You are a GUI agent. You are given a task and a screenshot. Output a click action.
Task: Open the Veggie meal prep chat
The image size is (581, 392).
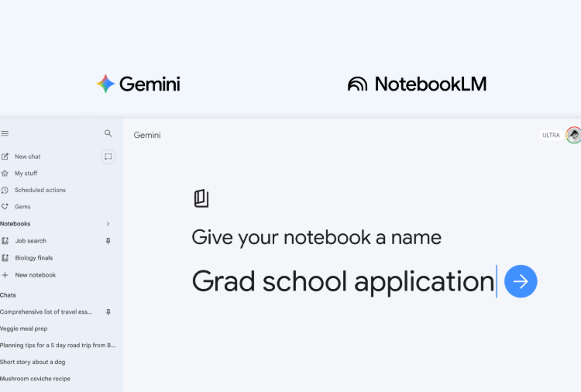24,328
